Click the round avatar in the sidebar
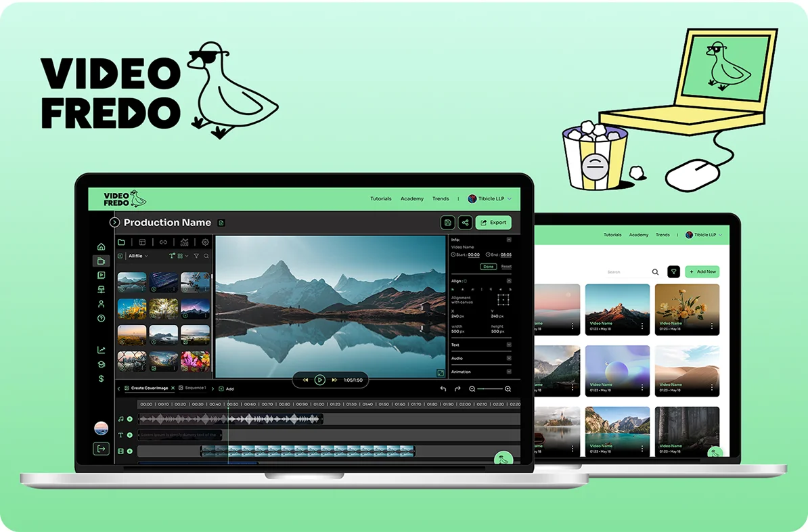Image resolution: width=808 pixels, height=532 pixels. (x=101, y=428)
